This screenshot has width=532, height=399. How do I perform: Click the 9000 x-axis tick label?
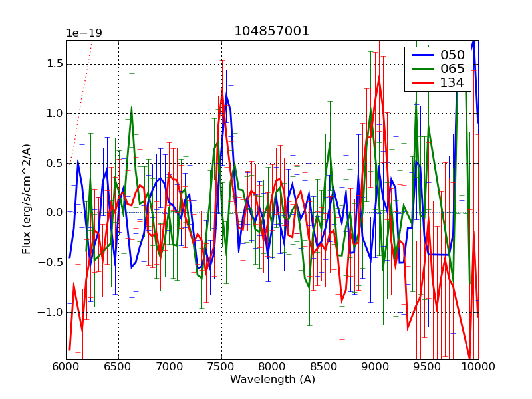(x=375, y=366)
